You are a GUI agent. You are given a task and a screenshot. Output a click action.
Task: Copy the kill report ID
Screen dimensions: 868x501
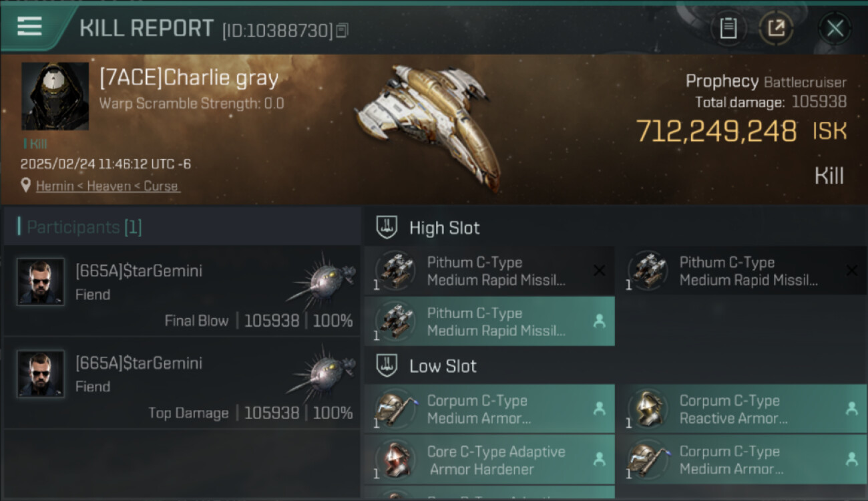(342, 30)
